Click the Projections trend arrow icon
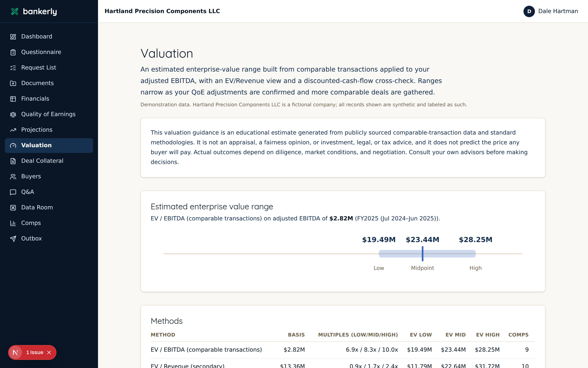588x368 pixels. [13, 130]
